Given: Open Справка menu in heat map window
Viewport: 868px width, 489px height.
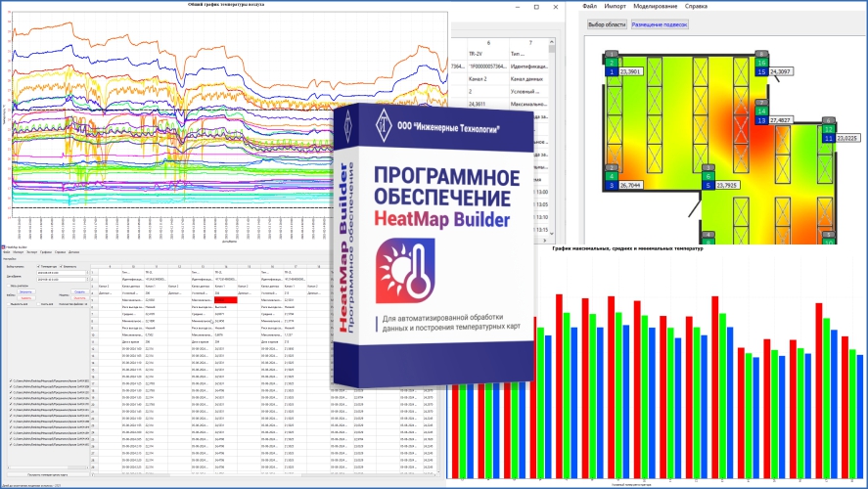Looking at the screenshot, I should [696, 6].
